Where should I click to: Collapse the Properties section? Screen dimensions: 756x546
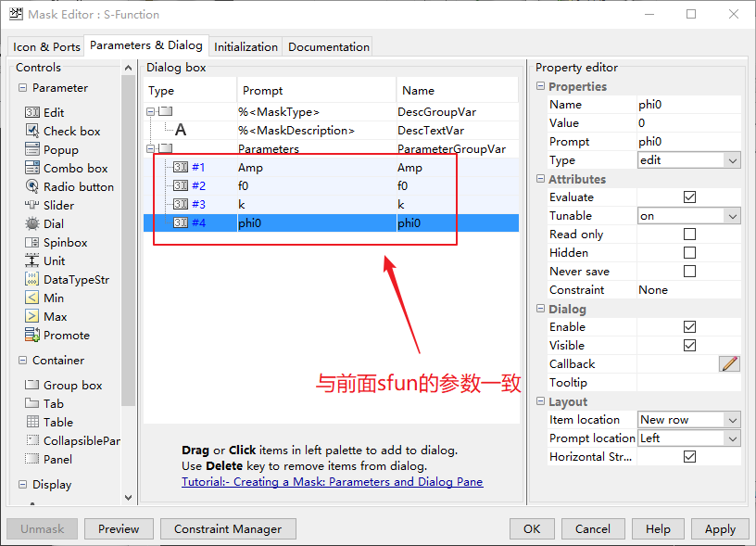(540, 86)
